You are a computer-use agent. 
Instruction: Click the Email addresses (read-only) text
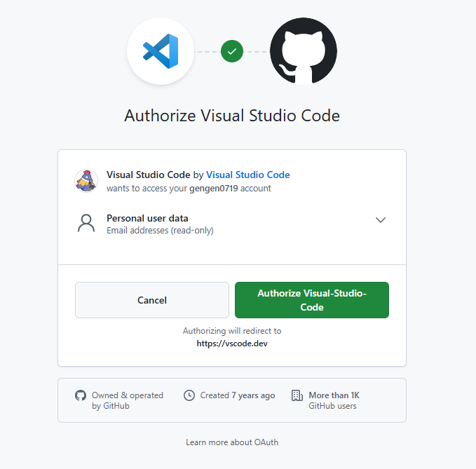[160, 231]
